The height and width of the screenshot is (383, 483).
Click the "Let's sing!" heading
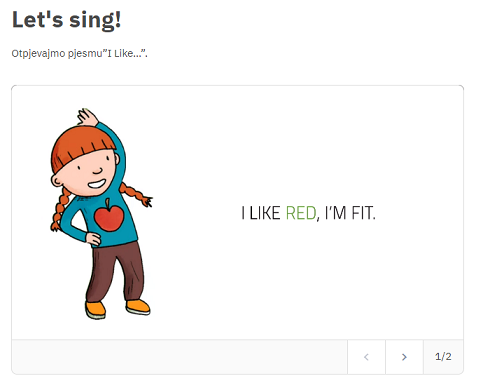(67, 20)
